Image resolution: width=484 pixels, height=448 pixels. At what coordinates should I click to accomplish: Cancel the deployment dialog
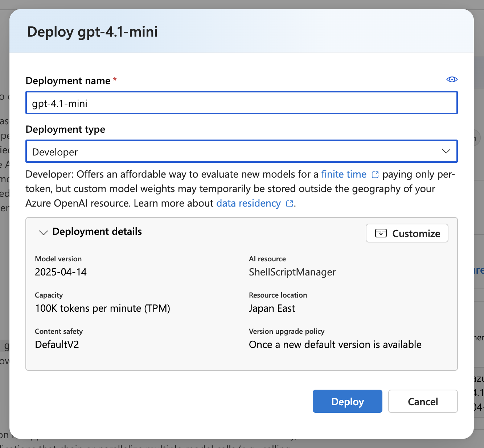(423, 401)
